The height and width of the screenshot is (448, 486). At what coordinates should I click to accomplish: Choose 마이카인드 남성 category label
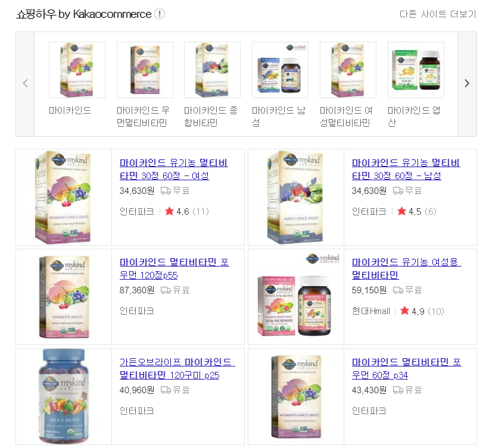[278, 117]
